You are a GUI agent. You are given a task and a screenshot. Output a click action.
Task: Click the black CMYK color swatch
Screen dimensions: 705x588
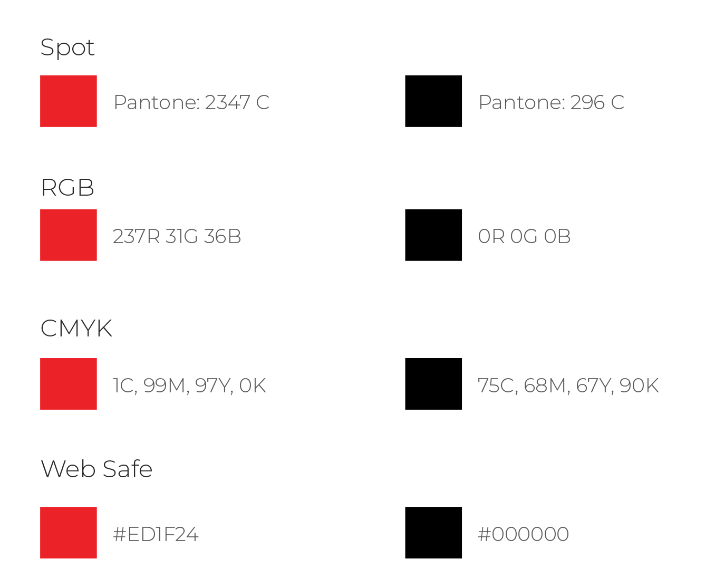point(433,384)
